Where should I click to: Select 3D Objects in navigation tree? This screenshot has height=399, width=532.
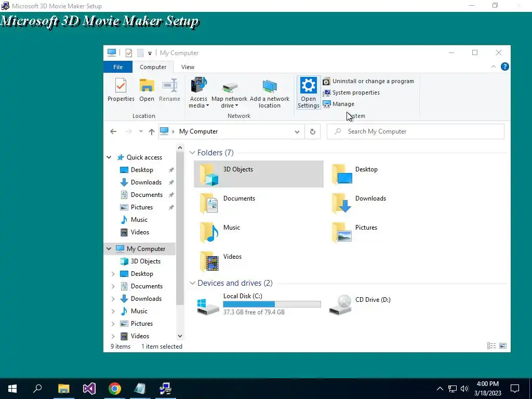145,261
